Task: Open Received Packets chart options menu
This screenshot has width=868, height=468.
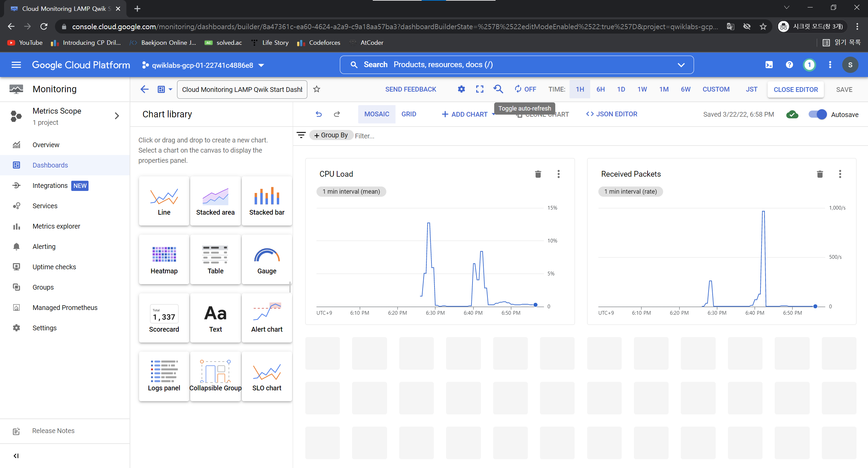Action: click(x=840, y=174)
